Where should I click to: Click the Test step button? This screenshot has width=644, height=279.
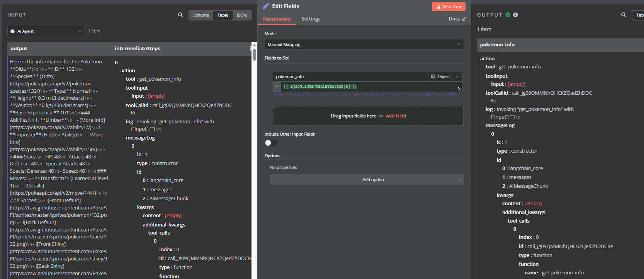pos(449,7)
